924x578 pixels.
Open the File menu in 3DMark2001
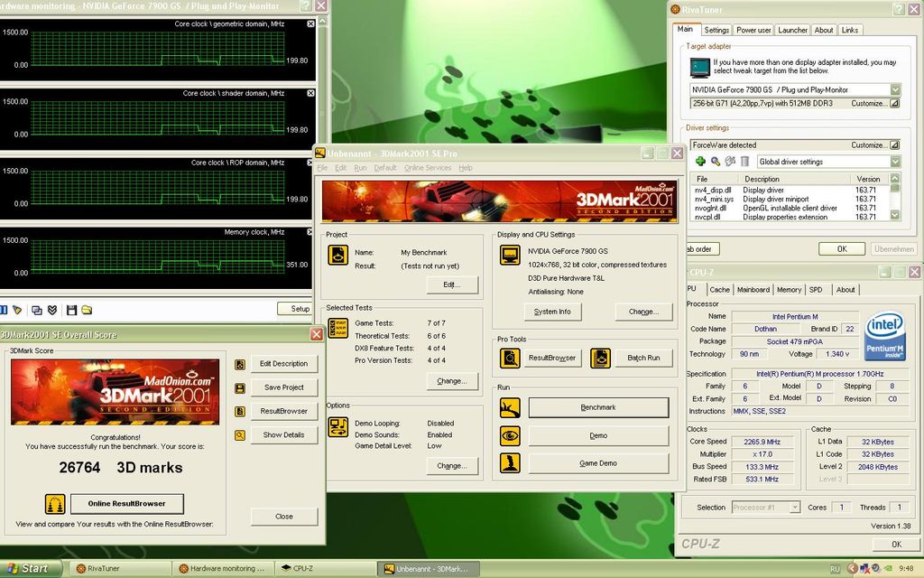[x=322, y=168]
